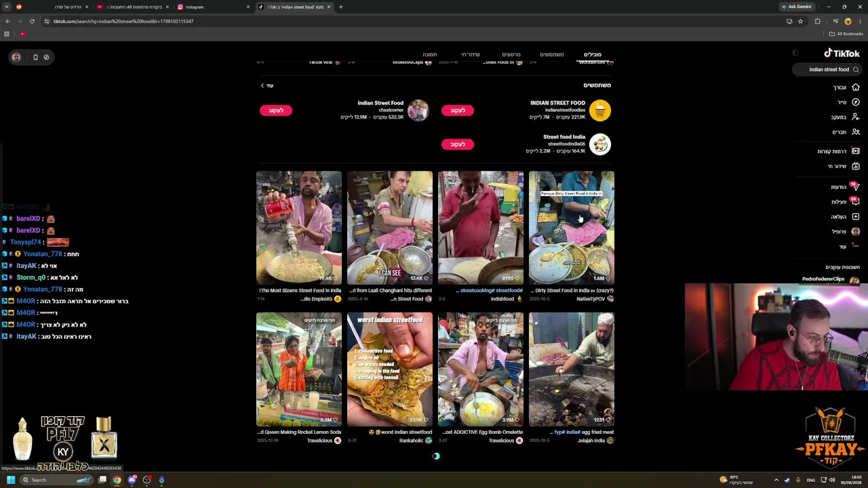Open the #streetcooking #streetfood video caption
868x488 pixels.
(490, 291)
